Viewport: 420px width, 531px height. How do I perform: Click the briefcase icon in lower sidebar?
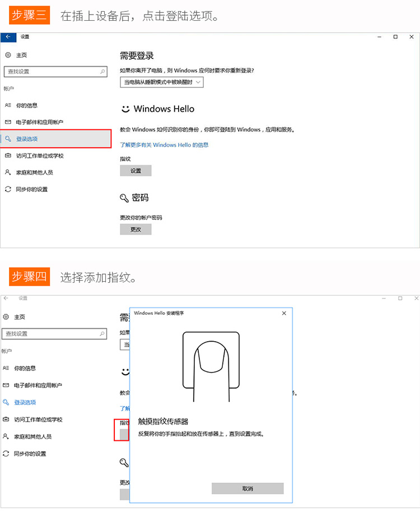click(6, 419)
